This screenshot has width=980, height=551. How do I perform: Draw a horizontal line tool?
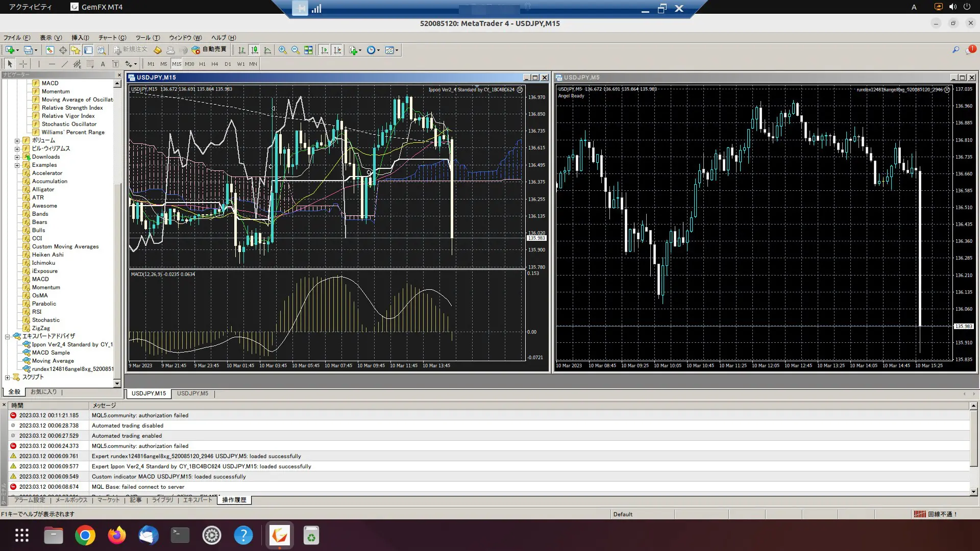tap(52, 64)
